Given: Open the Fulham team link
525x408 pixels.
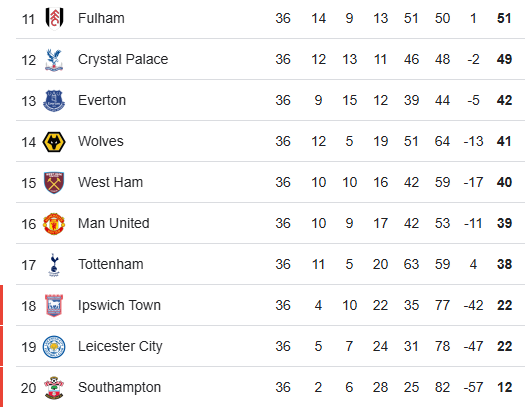Looking at the screenshot, I should click(101, 18).
